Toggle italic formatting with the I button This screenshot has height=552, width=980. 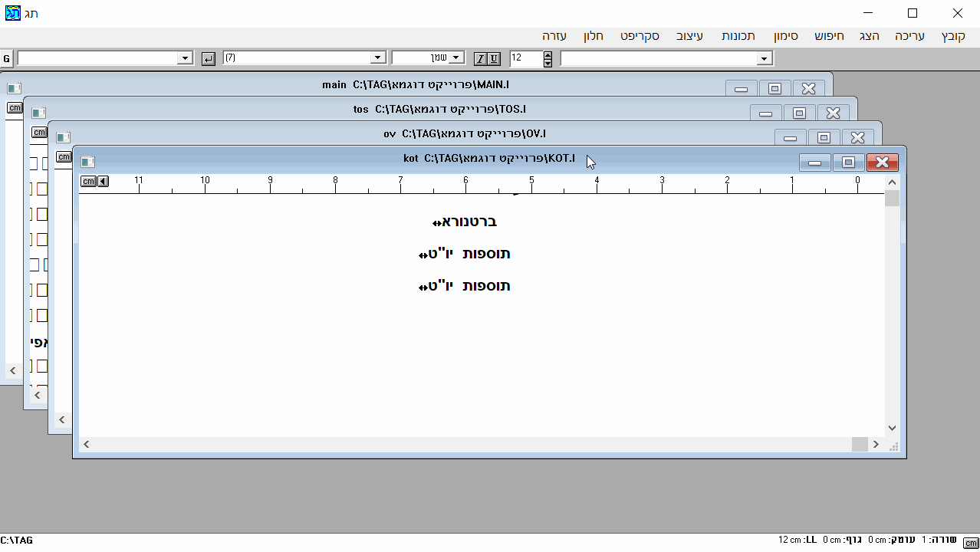480,59
